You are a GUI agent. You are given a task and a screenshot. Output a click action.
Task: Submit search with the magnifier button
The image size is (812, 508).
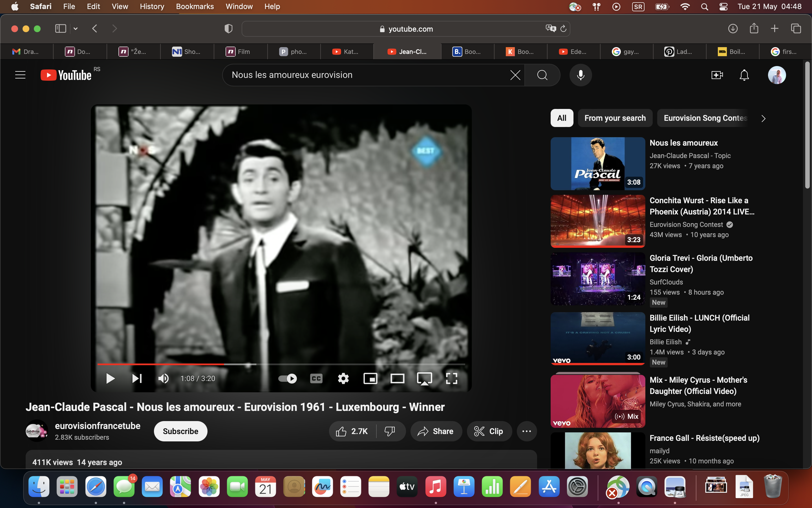tap(542, 75)
